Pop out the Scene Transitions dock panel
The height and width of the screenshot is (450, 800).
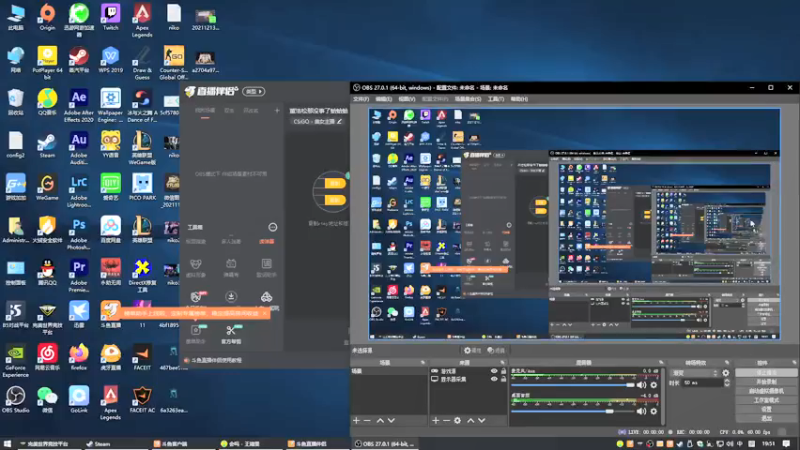727,363
